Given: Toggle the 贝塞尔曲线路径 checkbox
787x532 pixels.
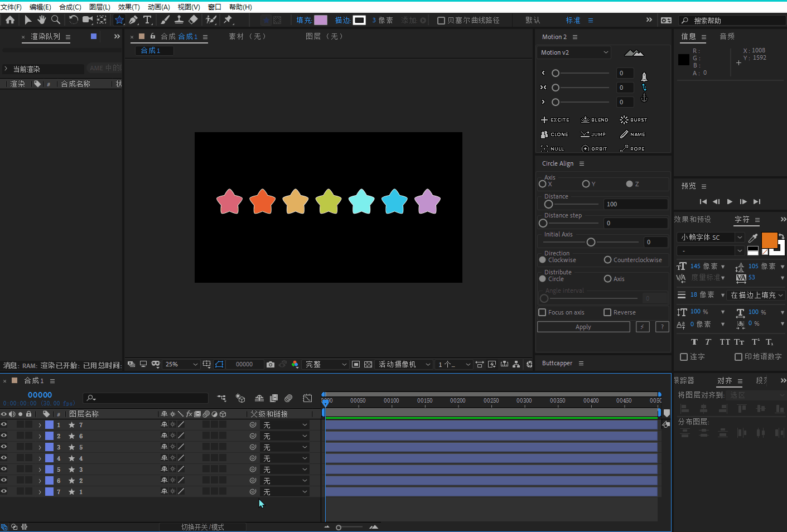Looking at the screenshot, I should click(x=441, y=21).
